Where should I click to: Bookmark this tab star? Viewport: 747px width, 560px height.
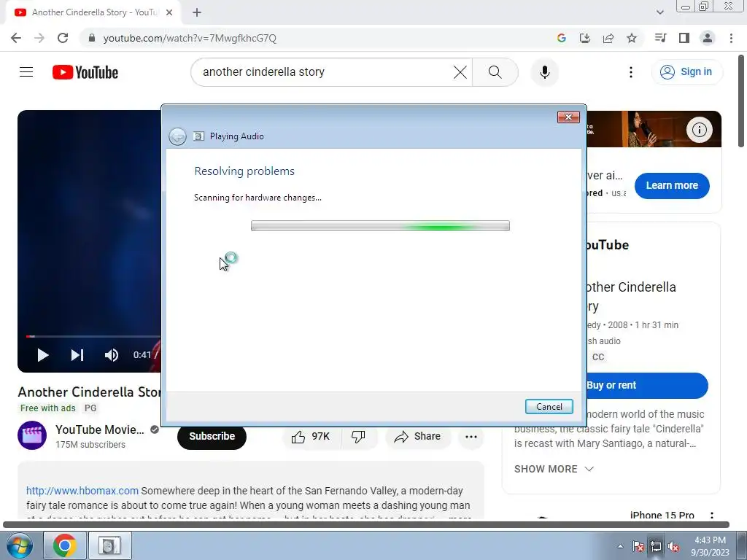pyautogui.click(x=632, y=38)
